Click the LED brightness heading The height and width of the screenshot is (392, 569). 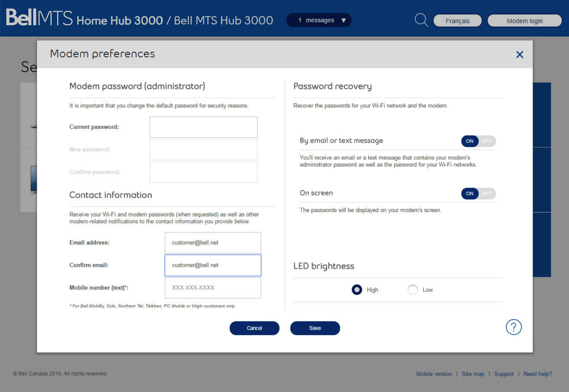click(323, 266)
